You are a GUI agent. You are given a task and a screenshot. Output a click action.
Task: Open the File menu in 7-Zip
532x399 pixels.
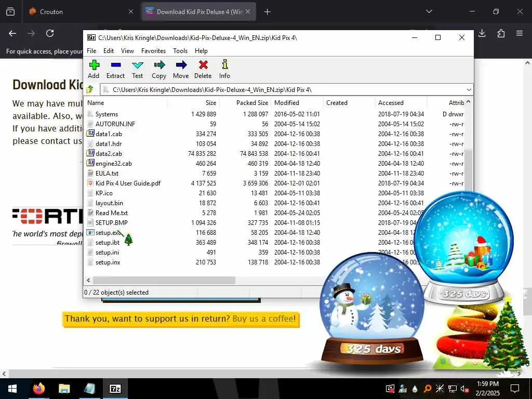pos(91,50)
